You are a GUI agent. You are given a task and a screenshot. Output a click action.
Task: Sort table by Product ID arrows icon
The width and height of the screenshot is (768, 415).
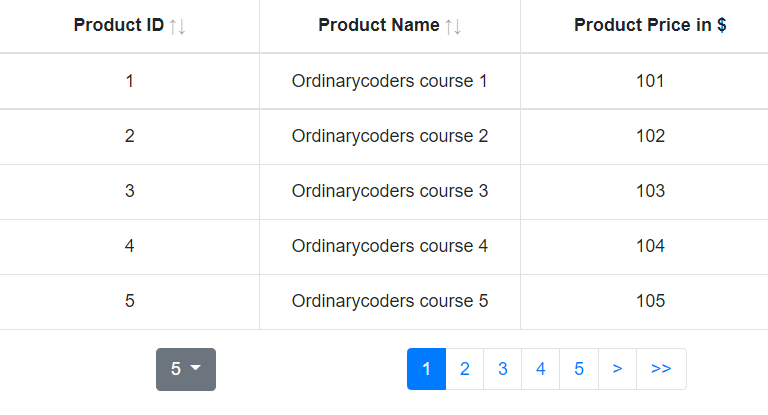(177, 26)
